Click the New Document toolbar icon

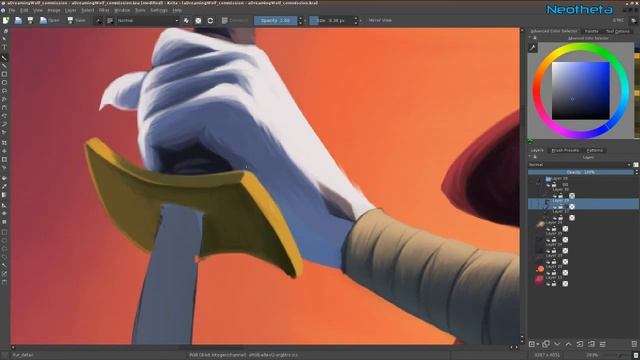coord(6,20)
